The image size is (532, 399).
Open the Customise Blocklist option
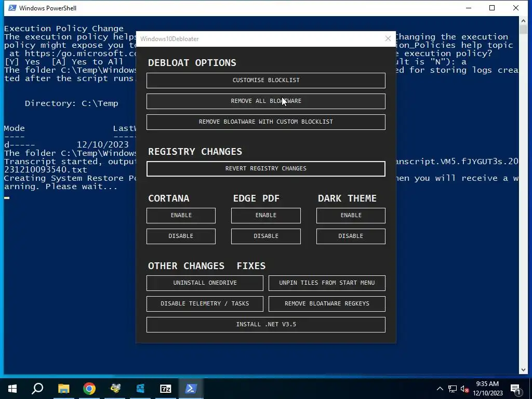[265, 81]
